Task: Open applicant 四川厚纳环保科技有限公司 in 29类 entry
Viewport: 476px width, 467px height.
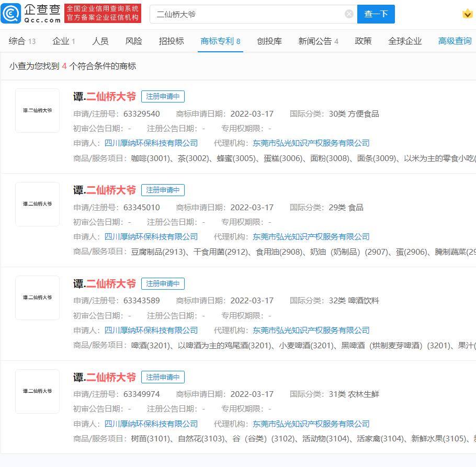Action: (151, 237)
